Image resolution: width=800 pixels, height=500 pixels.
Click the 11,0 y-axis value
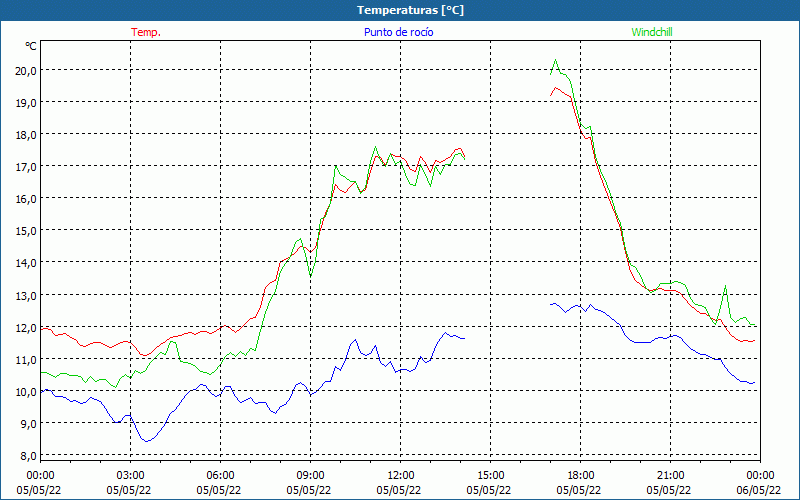[x=26, y=360]
